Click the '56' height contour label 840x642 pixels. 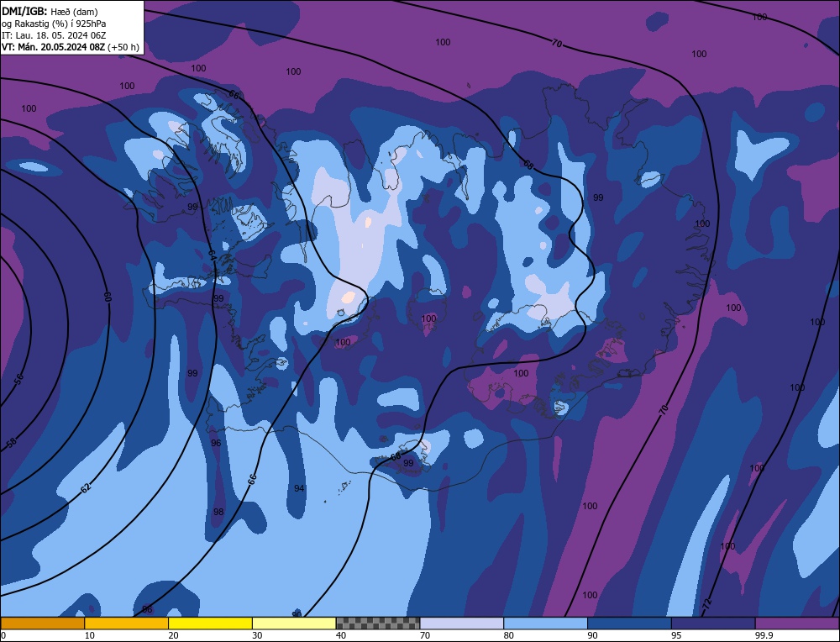click(18, 380)
